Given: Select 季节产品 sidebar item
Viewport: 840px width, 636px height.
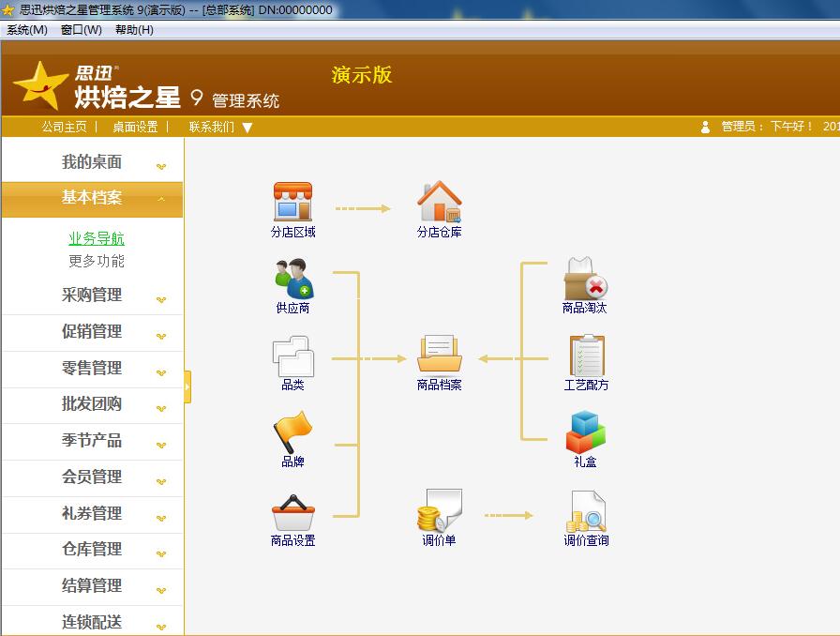Looking at the screenshot, I should click(92, 441).
